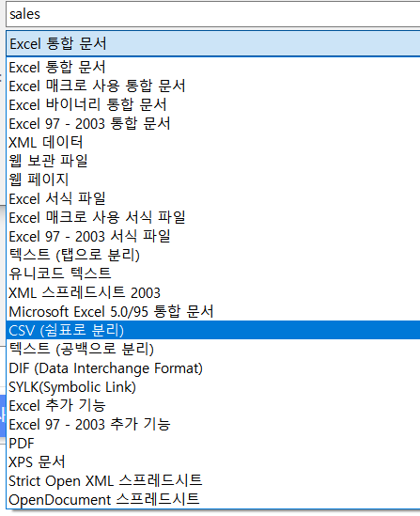Select '텍스트 (탭으로 분리)' format
This screenshot has height=516, width=420.
point(212,255)
